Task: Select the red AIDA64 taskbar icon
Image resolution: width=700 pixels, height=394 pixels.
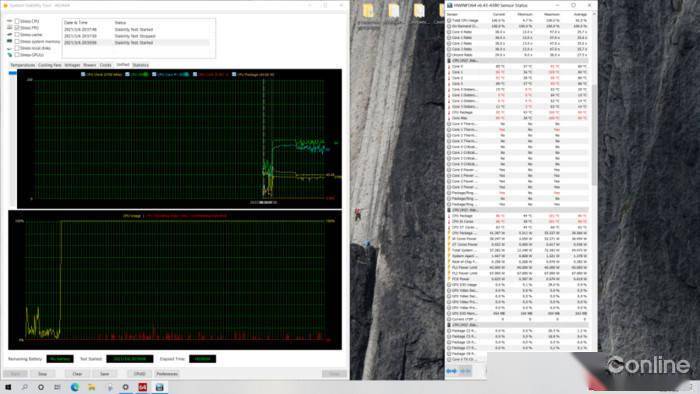Action: (142, 387)
